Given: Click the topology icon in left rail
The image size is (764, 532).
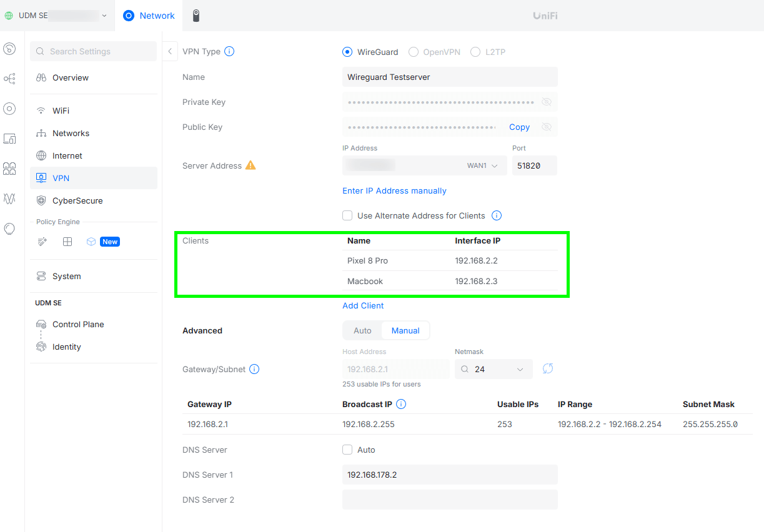Looking at the screenshot, I should [x=9, y=79].
